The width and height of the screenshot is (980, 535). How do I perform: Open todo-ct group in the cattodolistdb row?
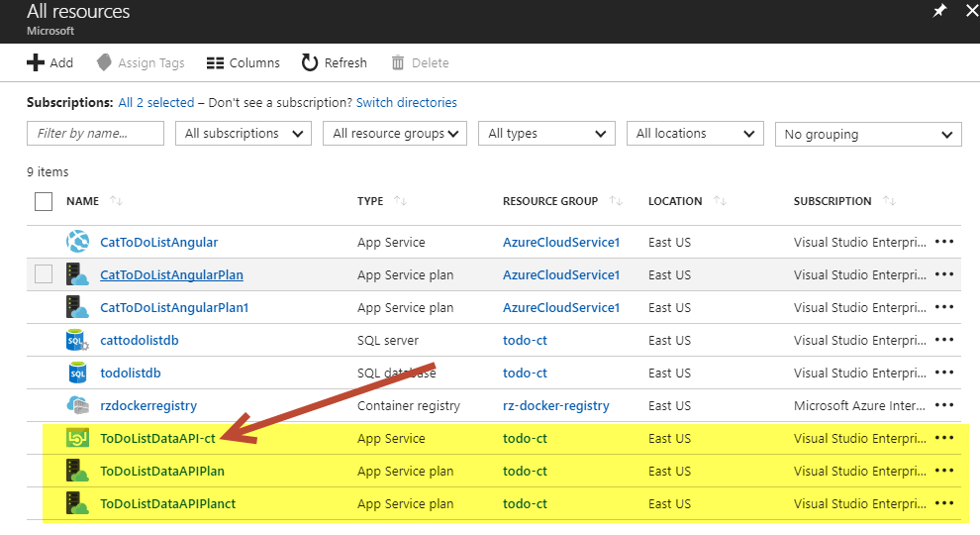point(525,341)
